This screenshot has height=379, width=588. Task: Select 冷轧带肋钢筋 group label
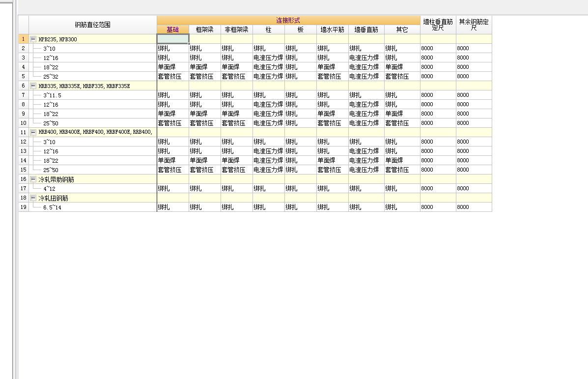(56, 179)
